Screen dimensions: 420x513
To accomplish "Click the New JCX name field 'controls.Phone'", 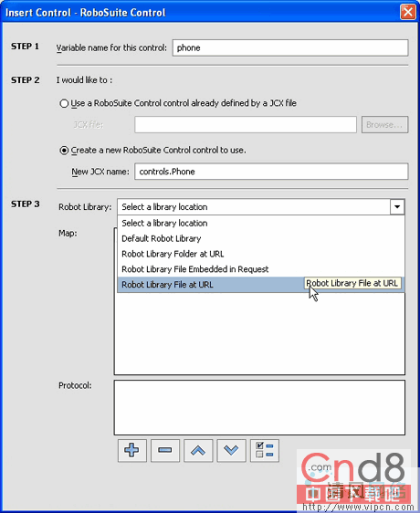I will pyautogui.click(x=271, y=172).
